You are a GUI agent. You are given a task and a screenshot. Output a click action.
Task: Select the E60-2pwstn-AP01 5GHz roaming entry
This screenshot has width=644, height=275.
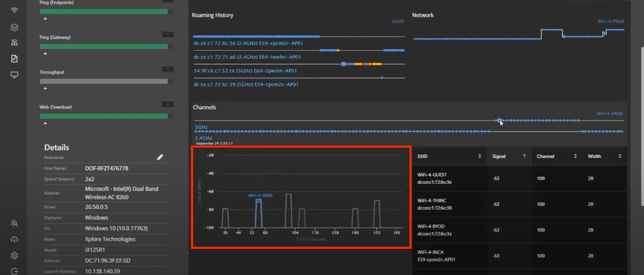pos(245,71)
